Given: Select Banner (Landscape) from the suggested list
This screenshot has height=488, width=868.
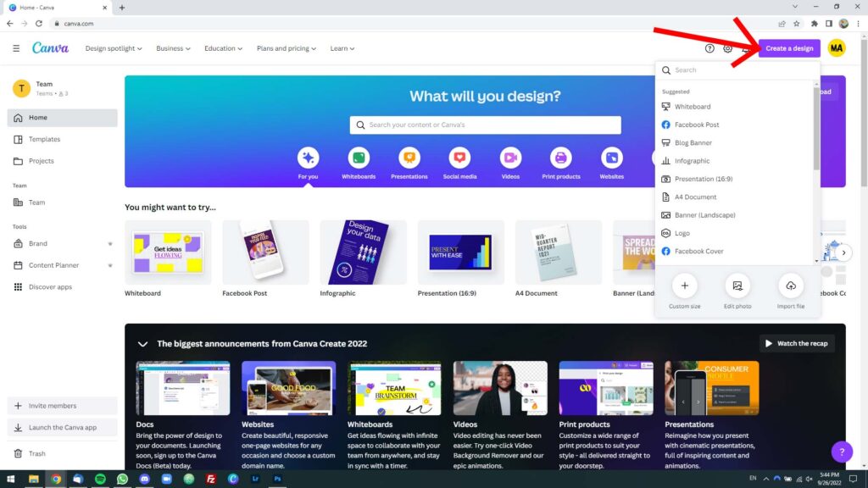Looking at the screenshot, I should 735,214.
